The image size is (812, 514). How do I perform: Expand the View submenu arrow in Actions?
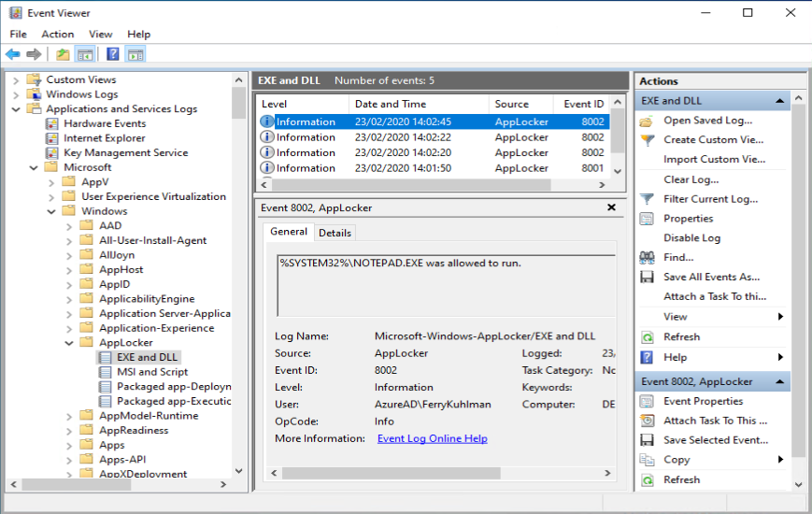780,317
